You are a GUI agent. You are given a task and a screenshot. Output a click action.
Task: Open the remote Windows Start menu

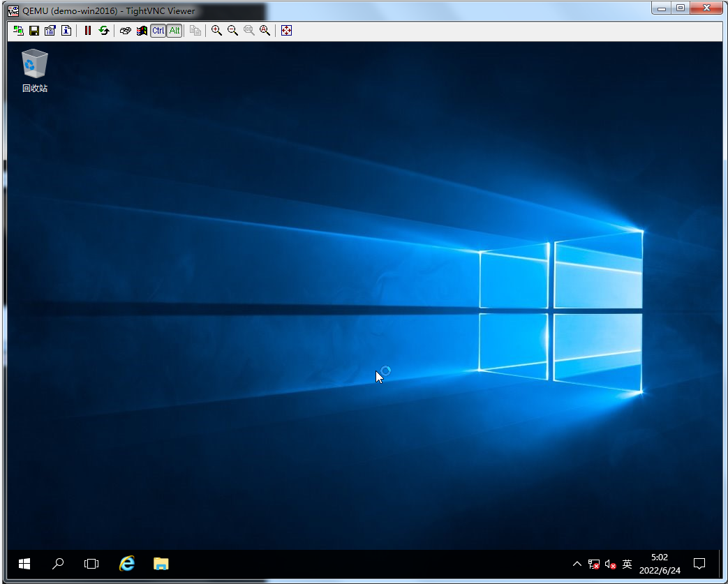coord(24,564)
